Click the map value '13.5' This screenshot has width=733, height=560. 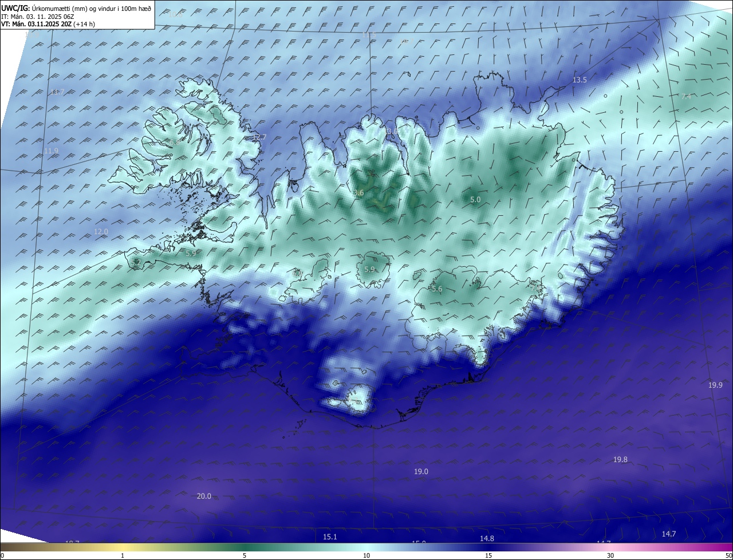point(580,80)
